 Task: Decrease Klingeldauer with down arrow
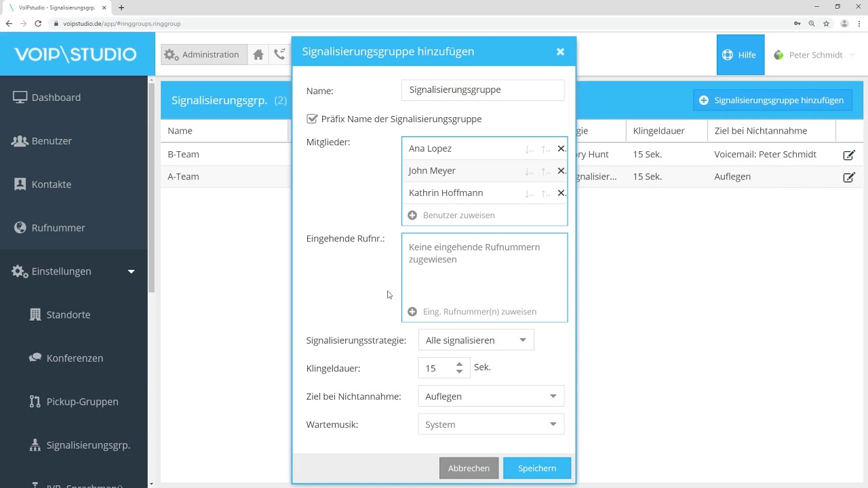[460, 371]
